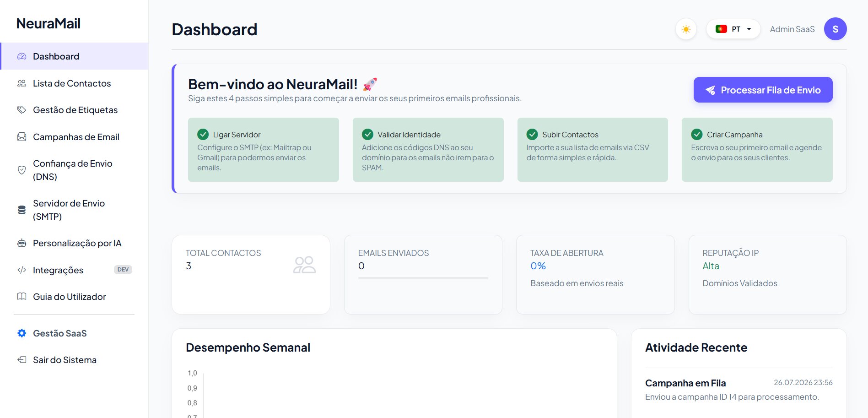Click the Integrações code brackets icon
This screenshot has width=868, height=418.
click(22, 270)
